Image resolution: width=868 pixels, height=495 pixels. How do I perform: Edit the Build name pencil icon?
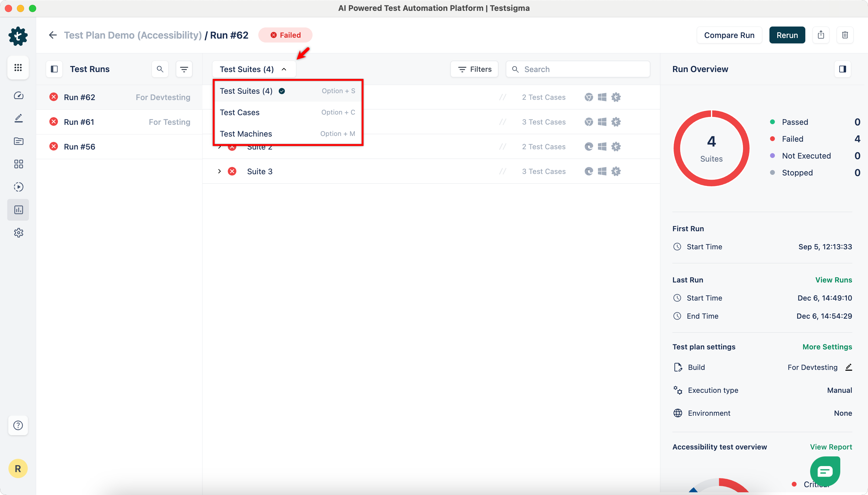pyautogui.click(x=848, y=367)
